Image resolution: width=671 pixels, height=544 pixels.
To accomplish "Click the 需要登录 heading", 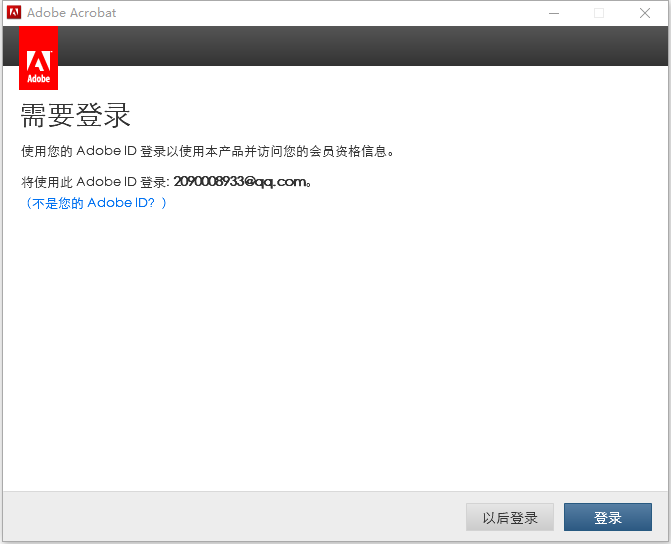I will click(75, 116).
